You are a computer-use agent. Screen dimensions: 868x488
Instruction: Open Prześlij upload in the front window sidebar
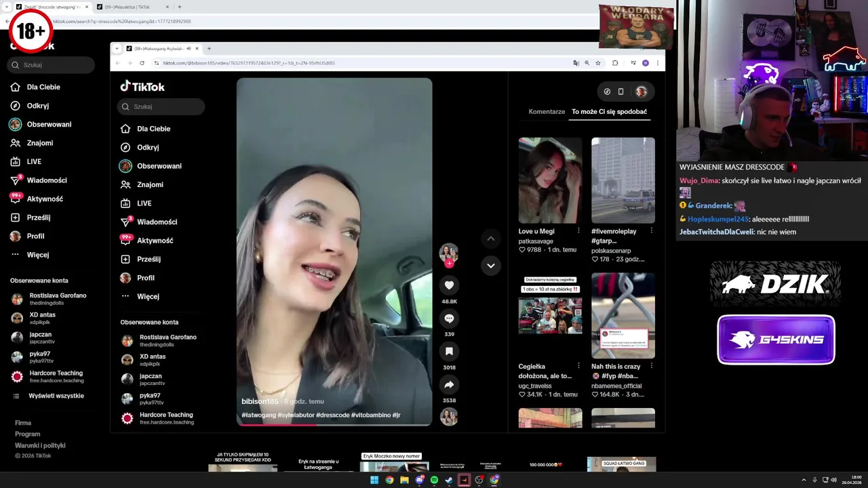[x=149, y=259]
